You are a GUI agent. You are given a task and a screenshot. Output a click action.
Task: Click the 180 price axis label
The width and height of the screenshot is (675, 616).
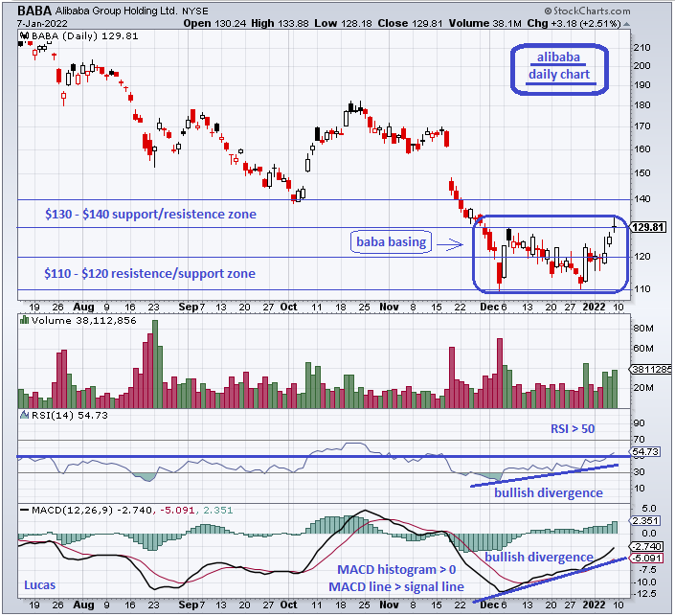click(642, 105)
